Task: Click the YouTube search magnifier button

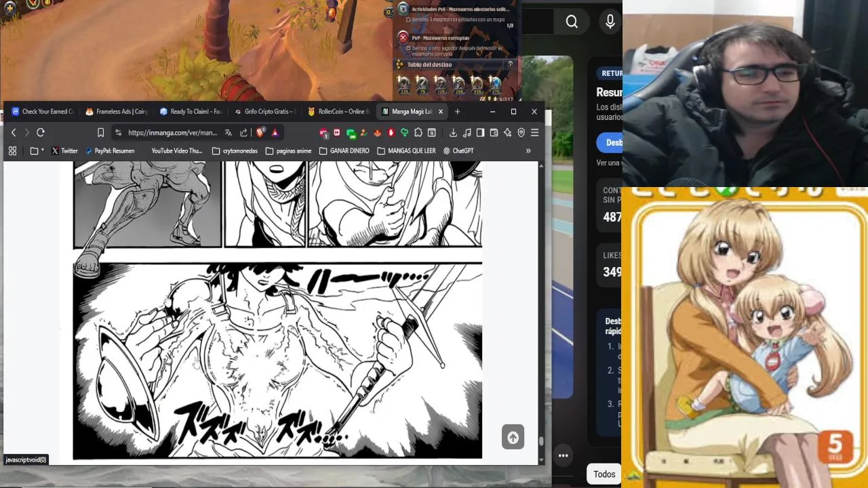Action: coord(572,22)
